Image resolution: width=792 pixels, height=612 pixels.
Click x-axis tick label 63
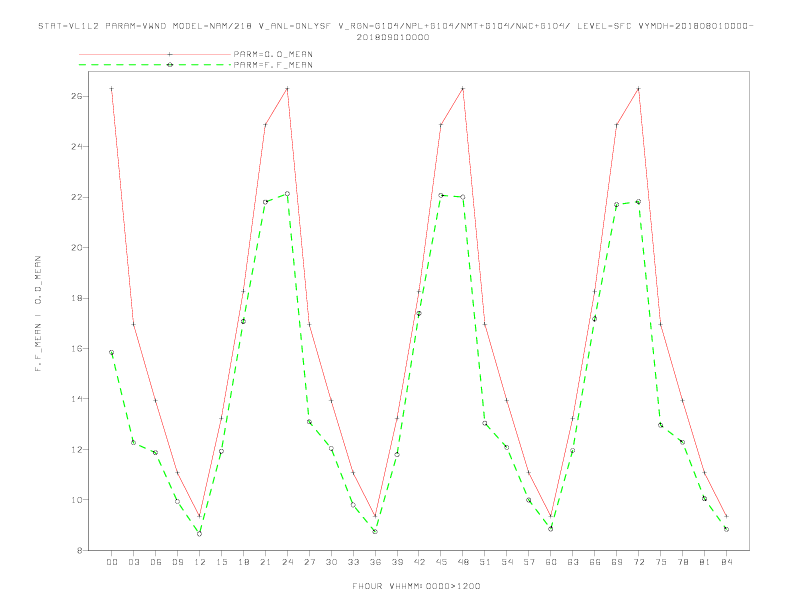tap(573, 562)
